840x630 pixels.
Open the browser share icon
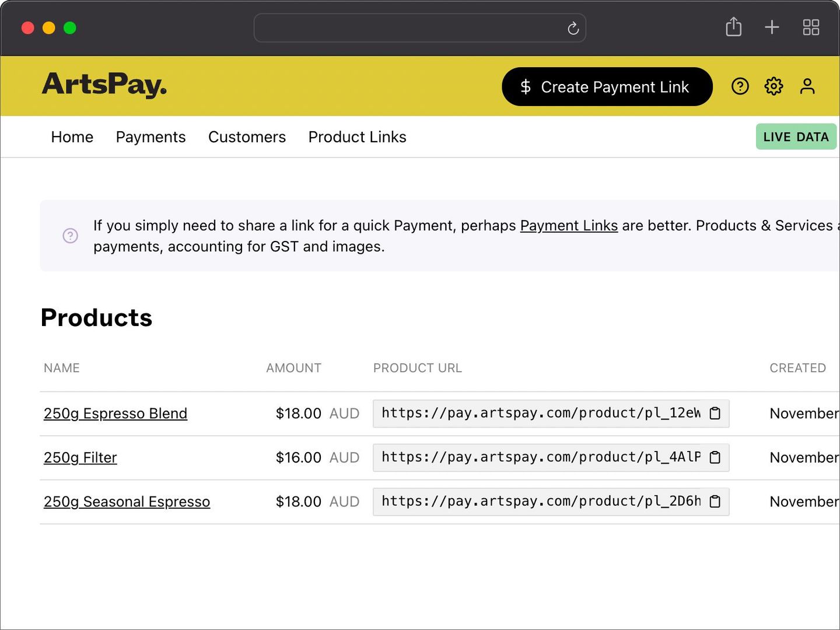734,27
